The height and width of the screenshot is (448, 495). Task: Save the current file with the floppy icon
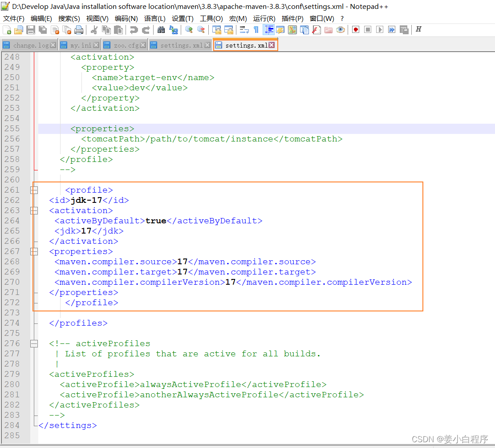pyautogui.click(x=31, y=30)
